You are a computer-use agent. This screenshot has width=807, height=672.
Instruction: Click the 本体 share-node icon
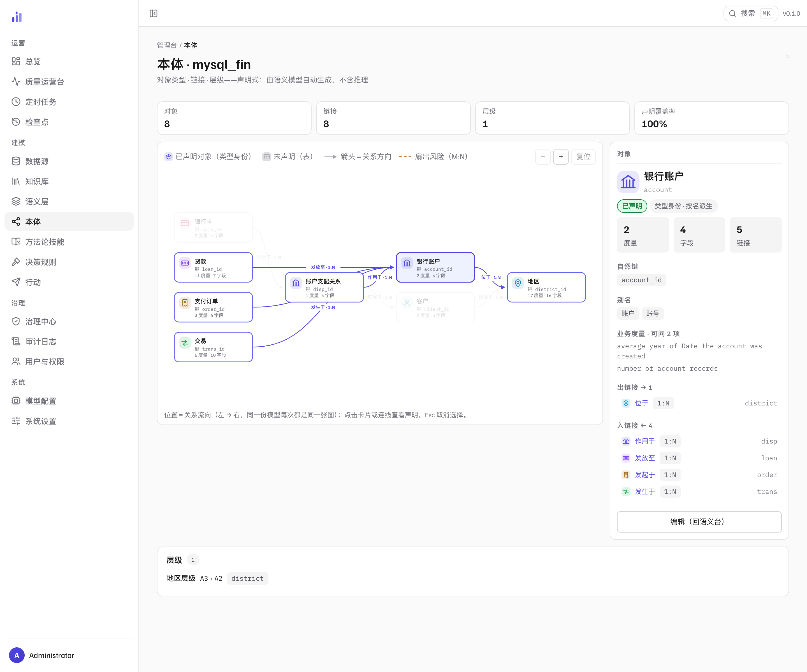(x=16, y=221)
